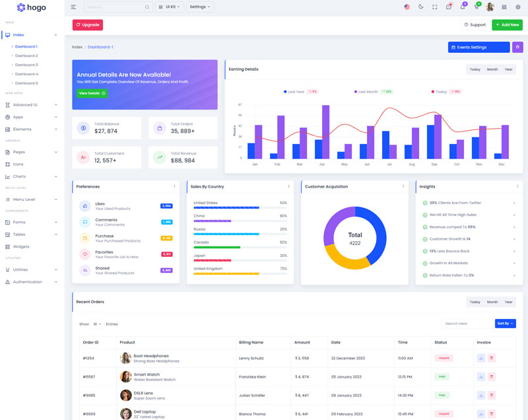Toggle sidebar with the hamburger menu icon

[x=73, y=7]
